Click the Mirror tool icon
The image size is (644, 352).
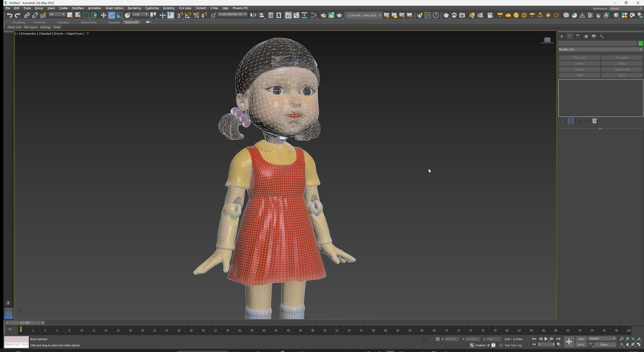253,16
